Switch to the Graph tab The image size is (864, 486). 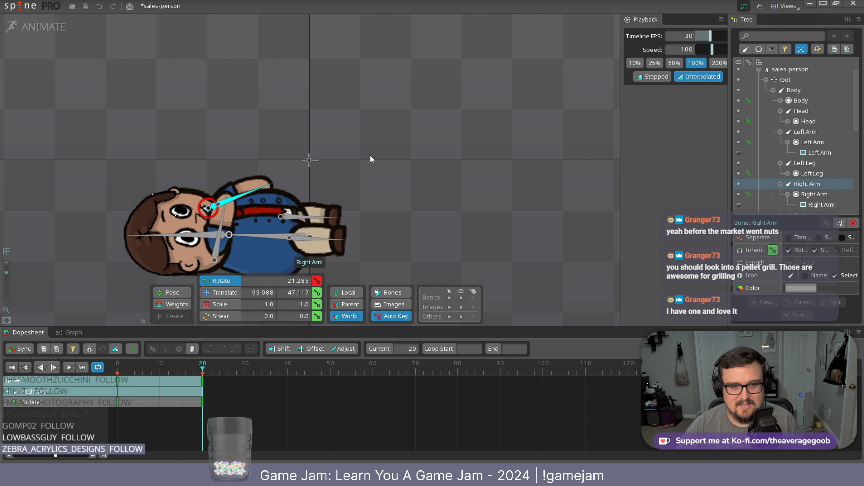pyautogui.click(x=69, y=332)
